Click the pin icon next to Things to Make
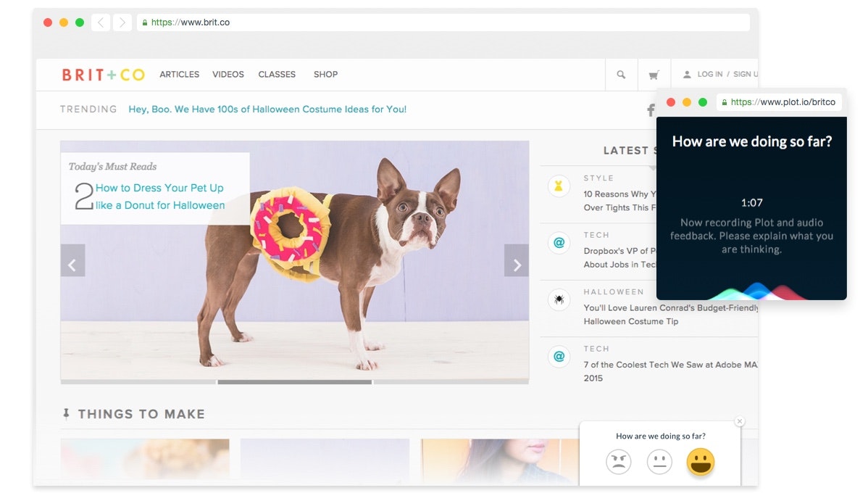The image size is (868, 493). [x=66, y=414]
